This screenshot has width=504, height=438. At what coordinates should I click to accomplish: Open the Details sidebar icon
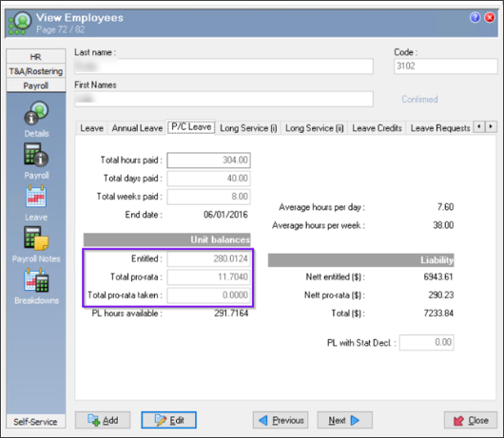click(36, 113)
